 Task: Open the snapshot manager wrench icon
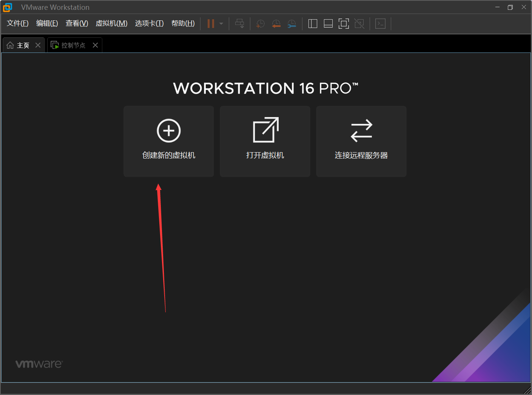point(292,24)
